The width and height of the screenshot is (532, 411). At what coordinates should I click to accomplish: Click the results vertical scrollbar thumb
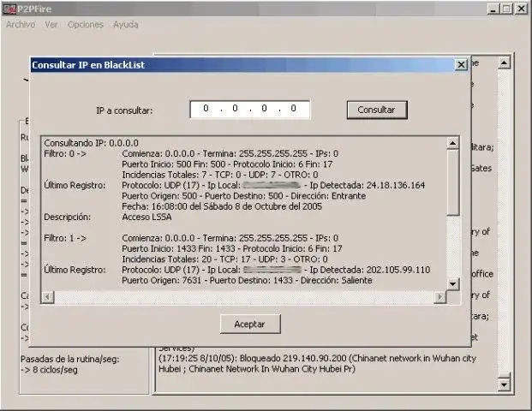pos(452,182)
